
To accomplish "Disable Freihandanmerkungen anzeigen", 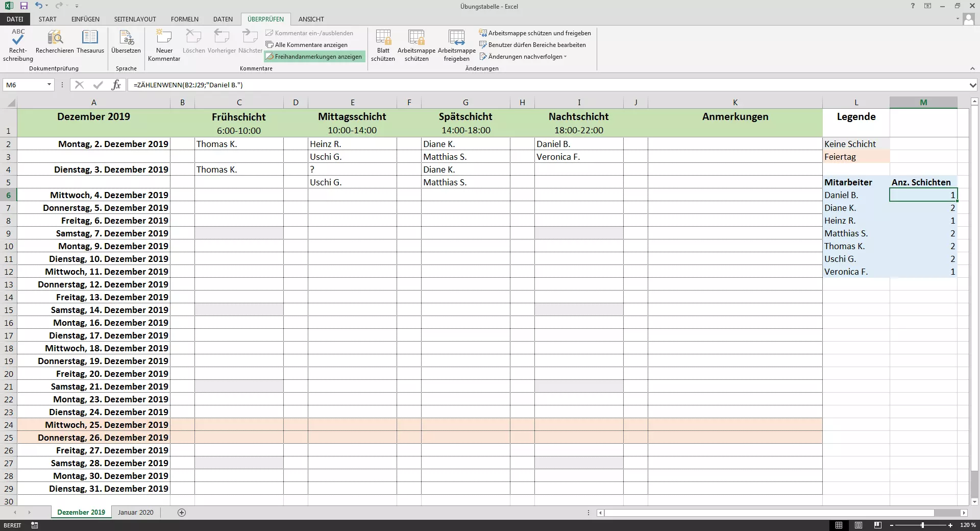I will tap(314, 56).
